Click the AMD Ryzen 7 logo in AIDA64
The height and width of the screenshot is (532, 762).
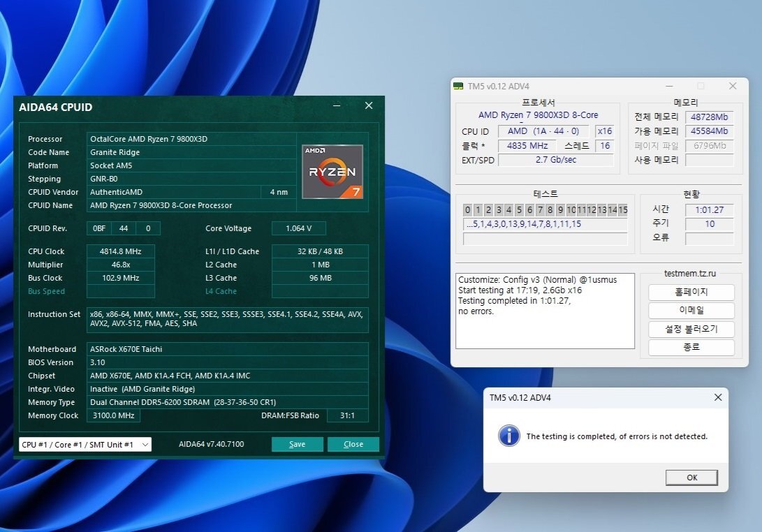tap(332, 172)
